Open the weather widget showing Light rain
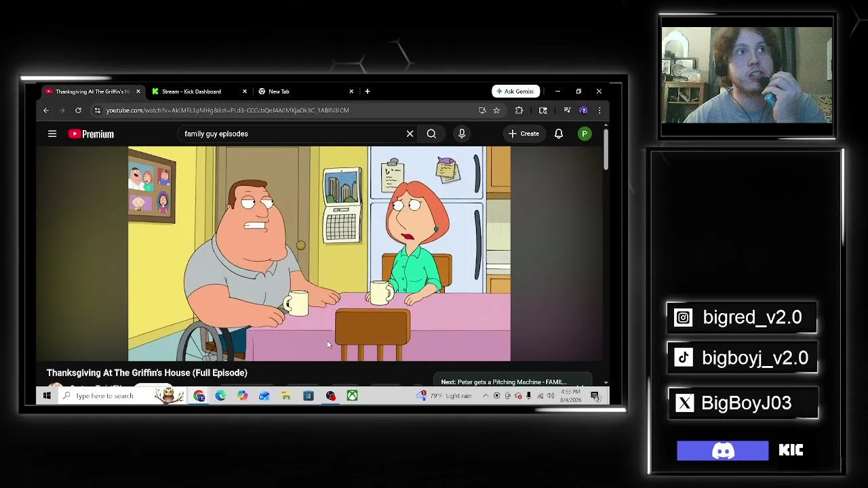Viewport: 868px width, 488px height. [x=446, y=396]
